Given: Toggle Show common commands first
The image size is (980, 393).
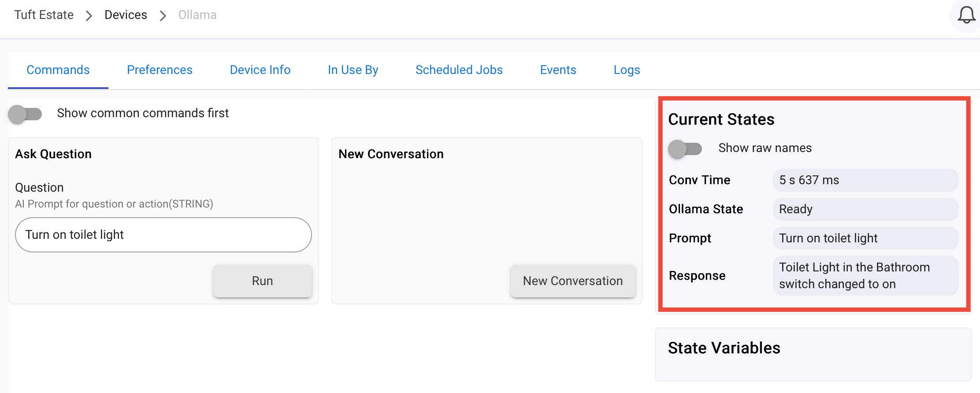Looking at the screenshot, I should (x=25, y=114).
